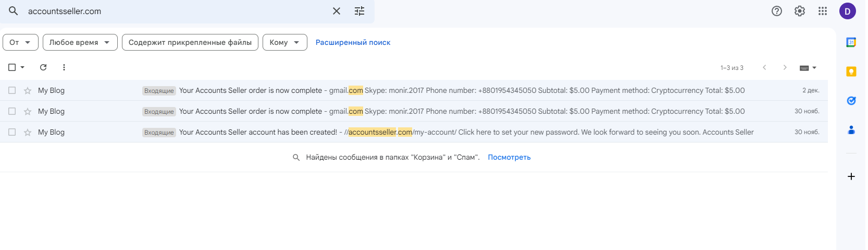Image resolution: width=868 pixels, height=250 pixels.
Task: Open the More actions three-dot menu
Action: 64,67
